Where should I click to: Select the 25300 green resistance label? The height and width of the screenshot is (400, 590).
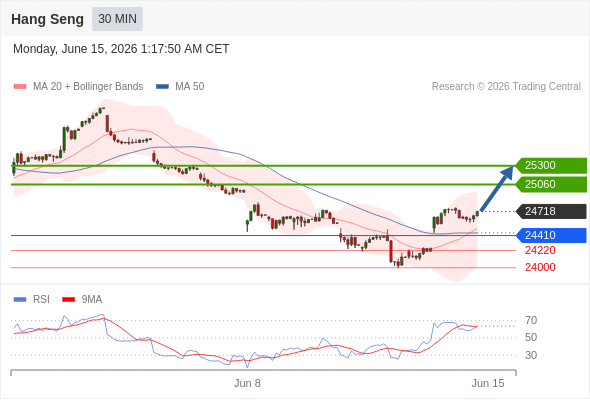551,166
